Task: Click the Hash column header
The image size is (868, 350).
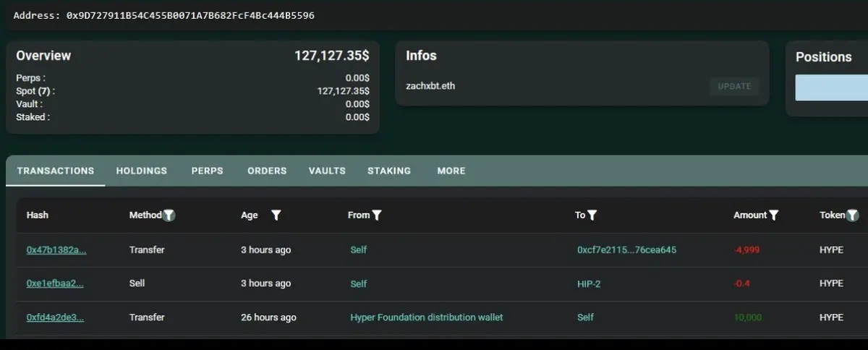Action: tap(38, 215)
